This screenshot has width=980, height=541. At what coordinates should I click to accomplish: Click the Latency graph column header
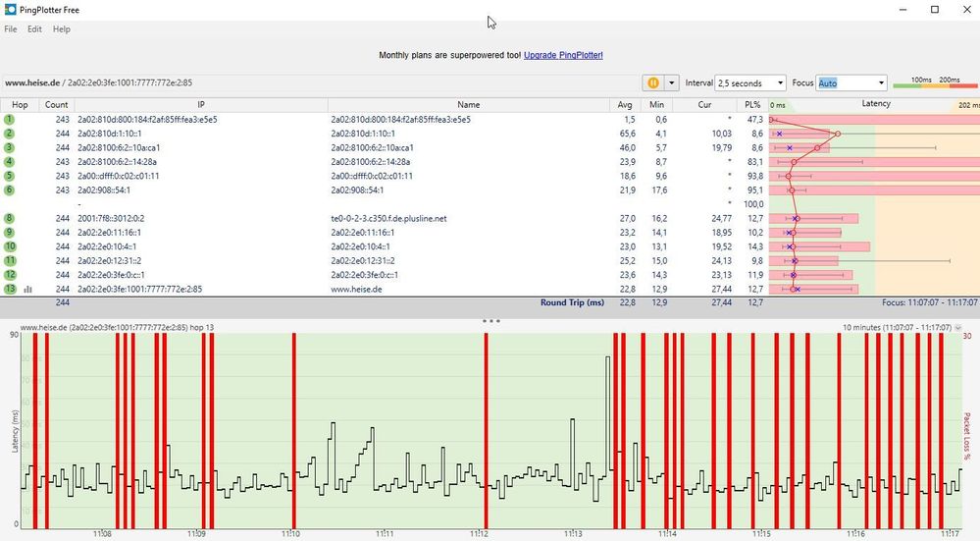click(x=876, y=104)
